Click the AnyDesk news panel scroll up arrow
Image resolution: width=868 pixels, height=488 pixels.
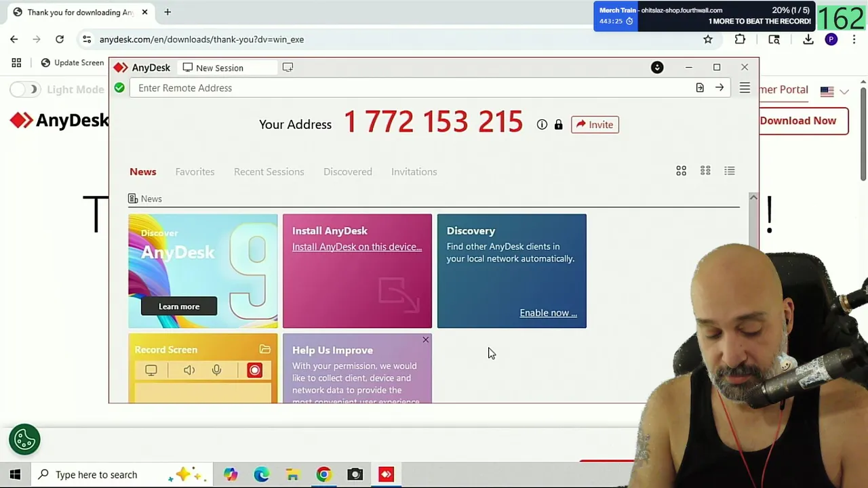pos(753,197)
